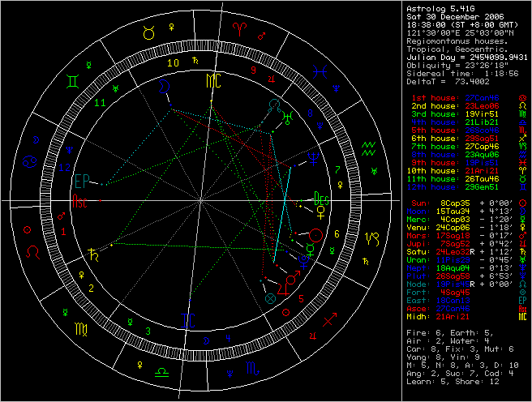
Task: Click the yellow MC midheaven marker in chart
Action: [x=212, y=79]
